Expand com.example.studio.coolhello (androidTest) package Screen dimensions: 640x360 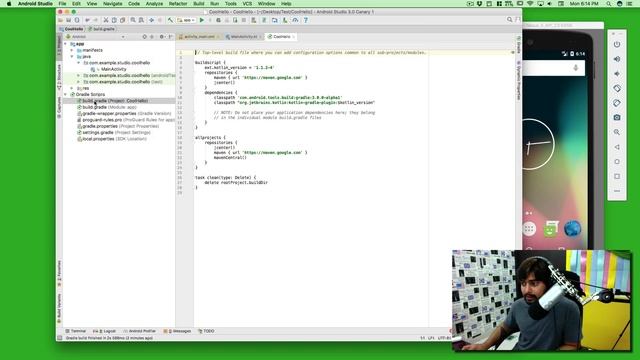pos(79,76)
